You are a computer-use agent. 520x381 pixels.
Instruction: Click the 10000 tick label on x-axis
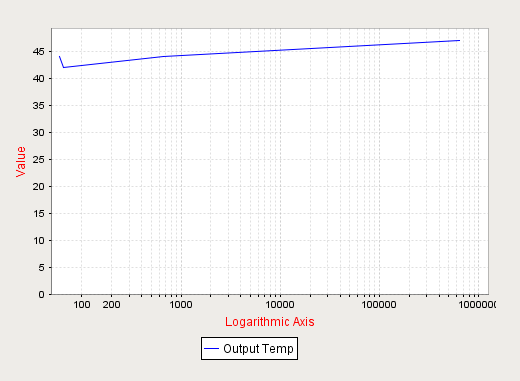280,305
